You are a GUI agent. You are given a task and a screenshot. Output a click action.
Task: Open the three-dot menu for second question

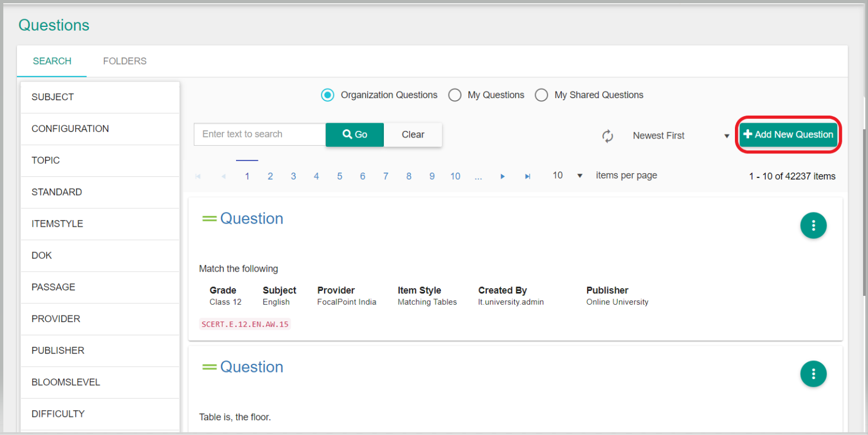[x=813, y=374]
